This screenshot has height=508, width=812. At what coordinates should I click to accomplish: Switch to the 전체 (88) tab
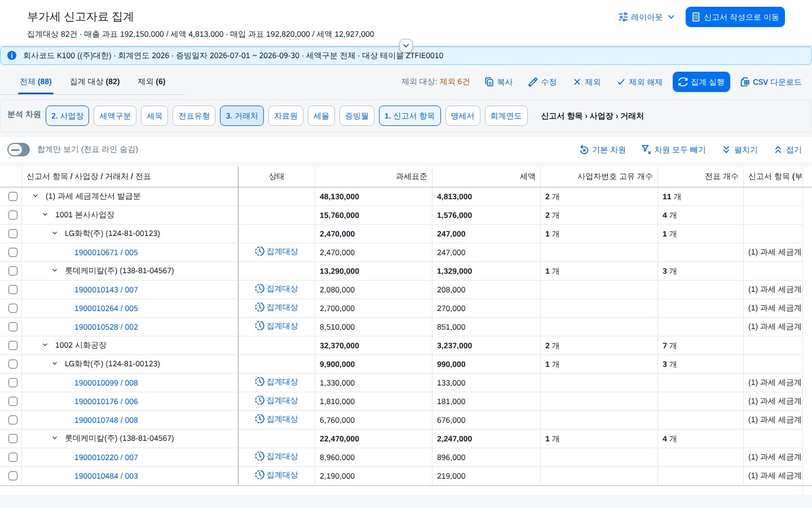pyautogui.click(x=36, y=82)
